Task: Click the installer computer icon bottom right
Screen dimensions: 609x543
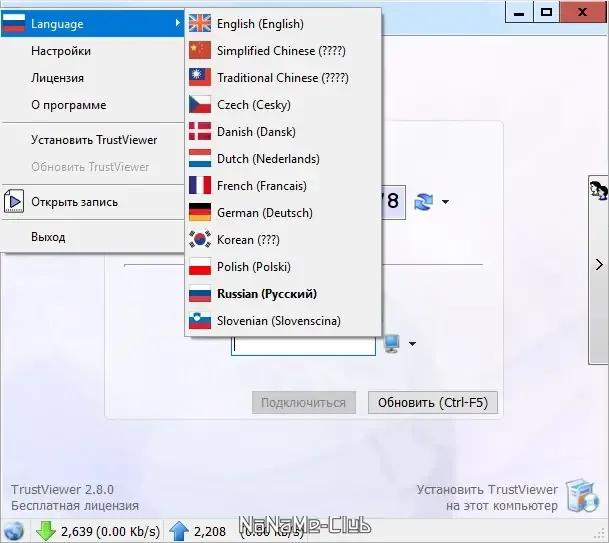Action: [581, 496]
